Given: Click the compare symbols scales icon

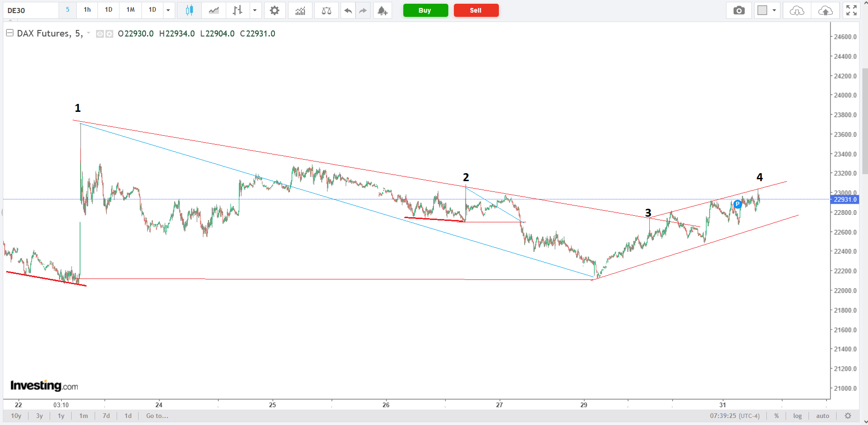Looking at the screenshot, I should pos(326,10).
